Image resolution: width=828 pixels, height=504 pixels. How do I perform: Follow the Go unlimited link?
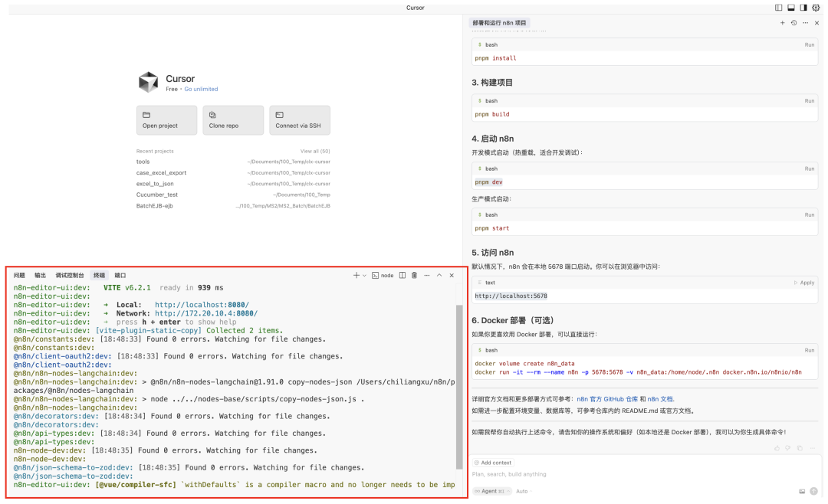click(201, 89)
